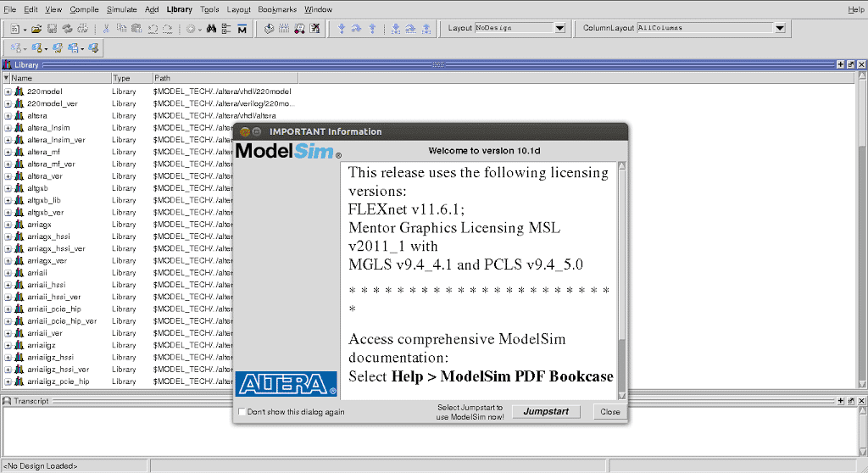
Task: Click the Reload toolbar icon
Action: (68, 29)
